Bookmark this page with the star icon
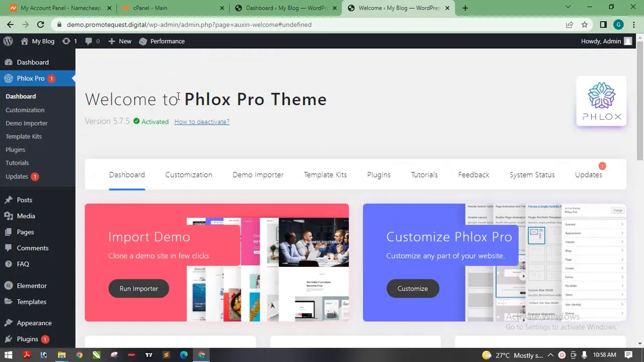Image resolution: width=644 pixels, height=362 pixels. 585,25
